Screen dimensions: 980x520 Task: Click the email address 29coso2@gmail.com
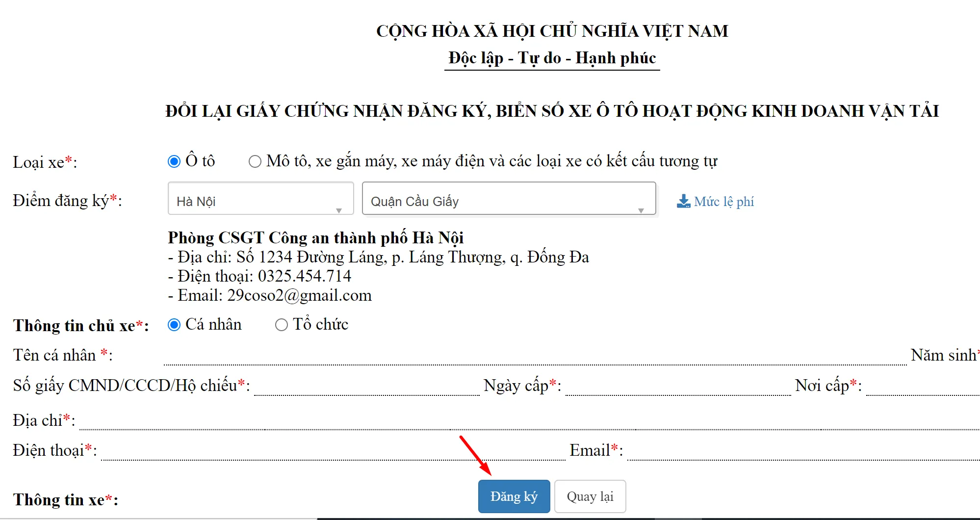pos(300,295)
